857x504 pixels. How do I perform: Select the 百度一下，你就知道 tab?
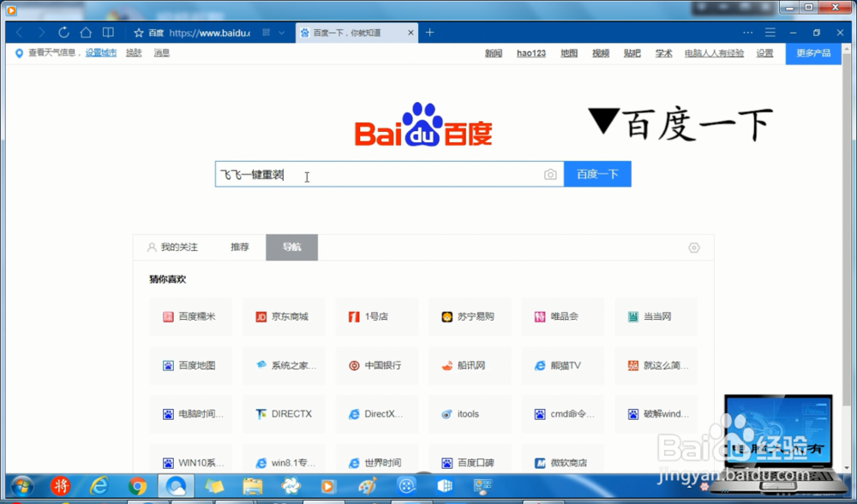pos(357,33)
